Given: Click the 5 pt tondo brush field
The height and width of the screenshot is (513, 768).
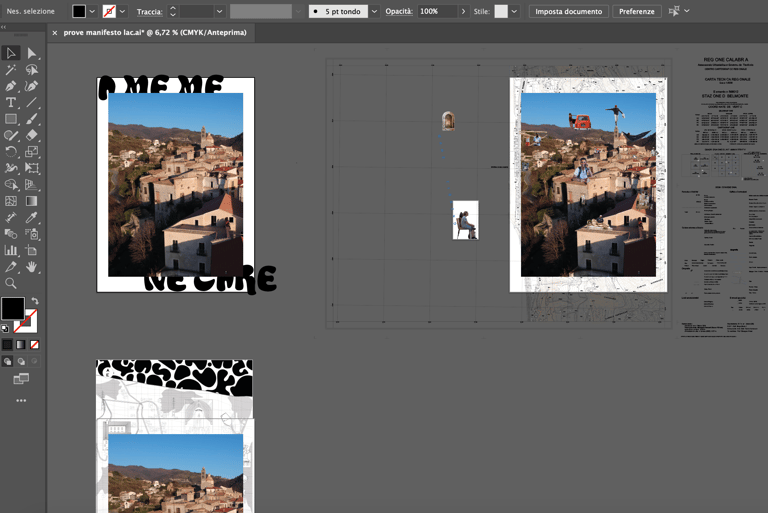Looking at the screenshot, I should [x=338, y=11].
